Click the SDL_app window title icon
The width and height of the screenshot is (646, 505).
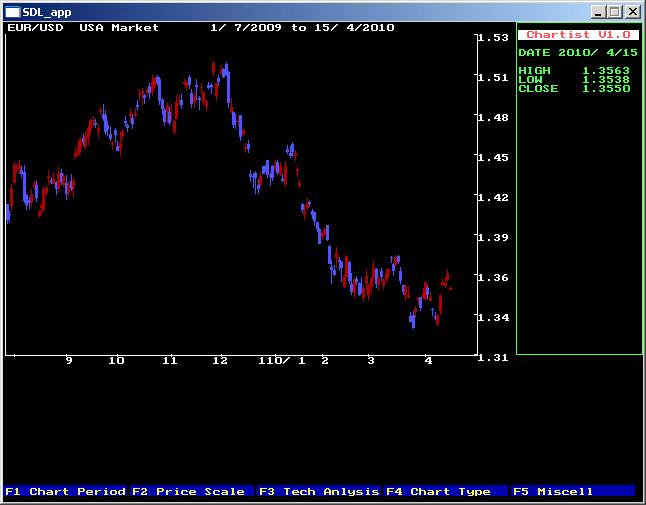pyautogui.click(x=12, y=12)
